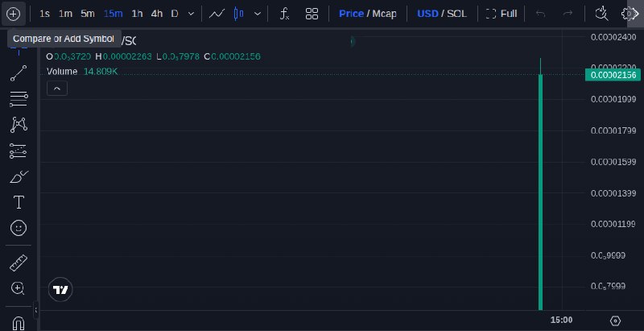
Task: Open the emoji sticker tool
Action: point(19,228)
